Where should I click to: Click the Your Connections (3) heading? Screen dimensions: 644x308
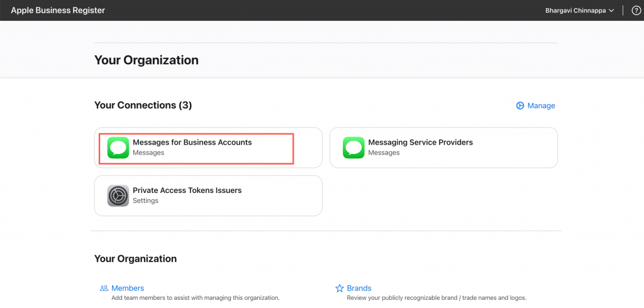coord(143,105)
